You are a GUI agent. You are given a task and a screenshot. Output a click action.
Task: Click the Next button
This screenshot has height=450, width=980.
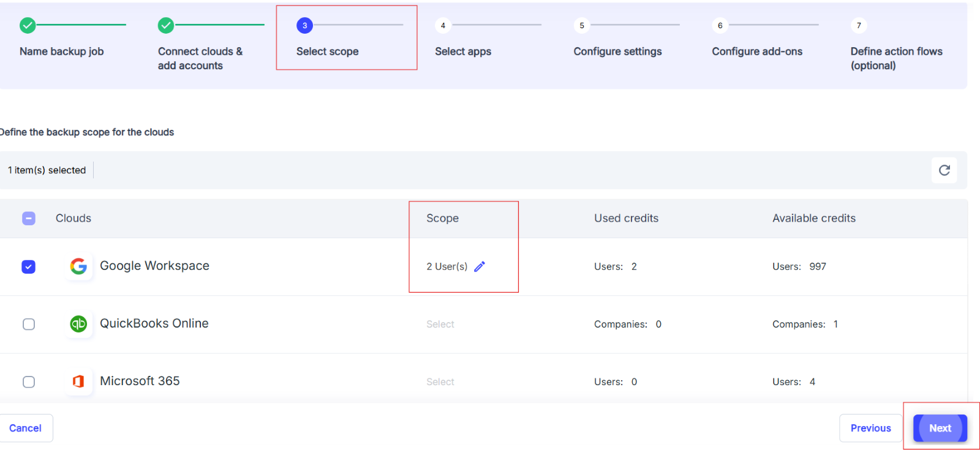coord(940,428)
